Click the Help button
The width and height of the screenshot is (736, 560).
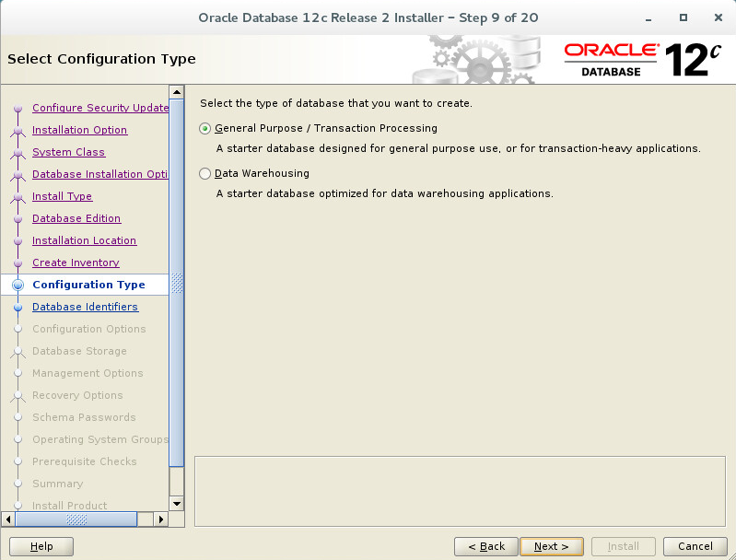41,546
